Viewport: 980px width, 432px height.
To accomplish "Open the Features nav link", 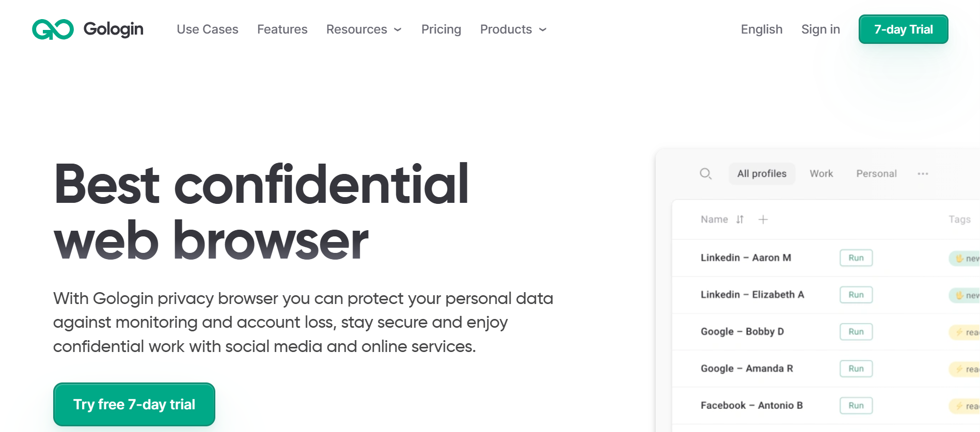I will click(282, 29).
